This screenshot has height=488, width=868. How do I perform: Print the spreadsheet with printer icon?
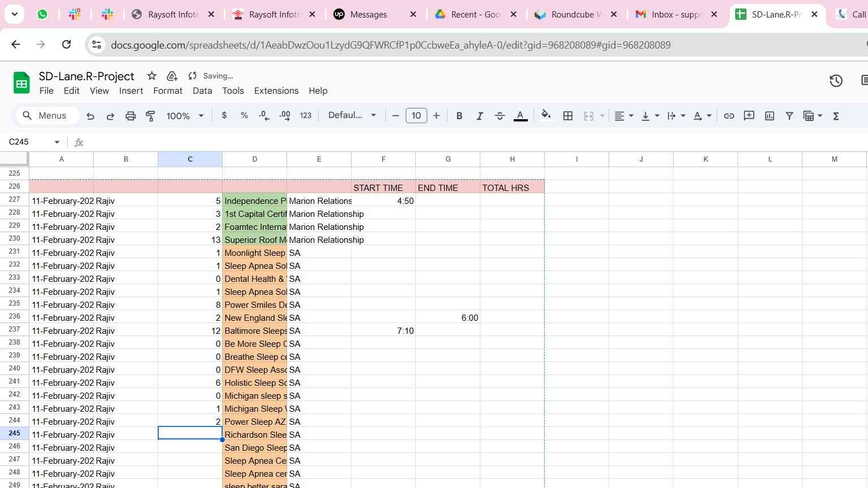[x=131, y=116]
